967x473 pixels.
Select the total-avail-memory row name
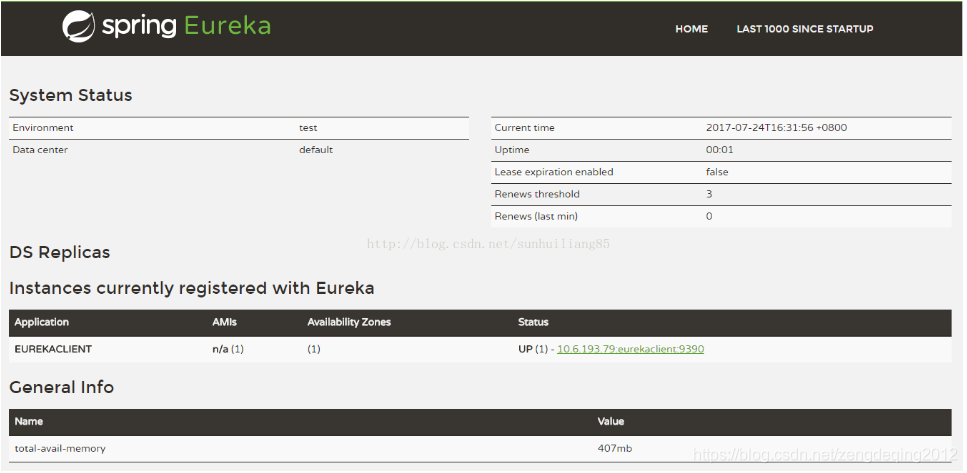(60, 449)
